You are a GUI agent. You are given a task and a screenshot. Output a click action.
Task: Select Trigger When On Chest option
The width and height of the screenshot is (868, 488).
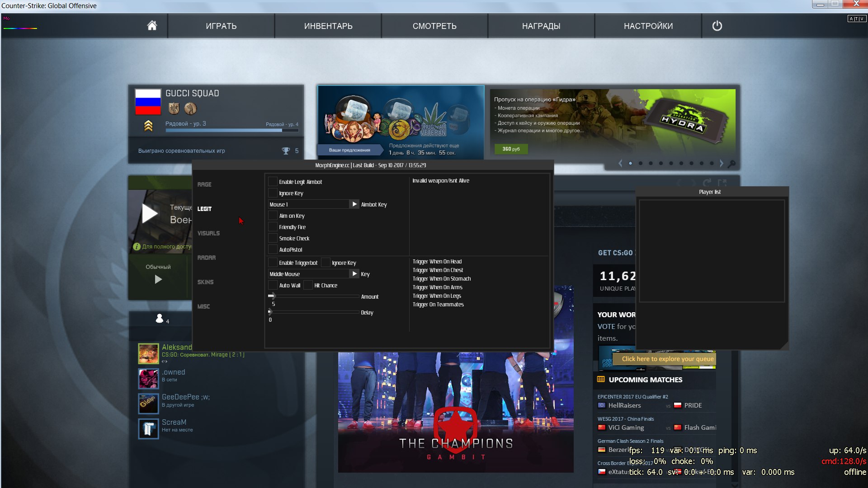coord(438,270)
